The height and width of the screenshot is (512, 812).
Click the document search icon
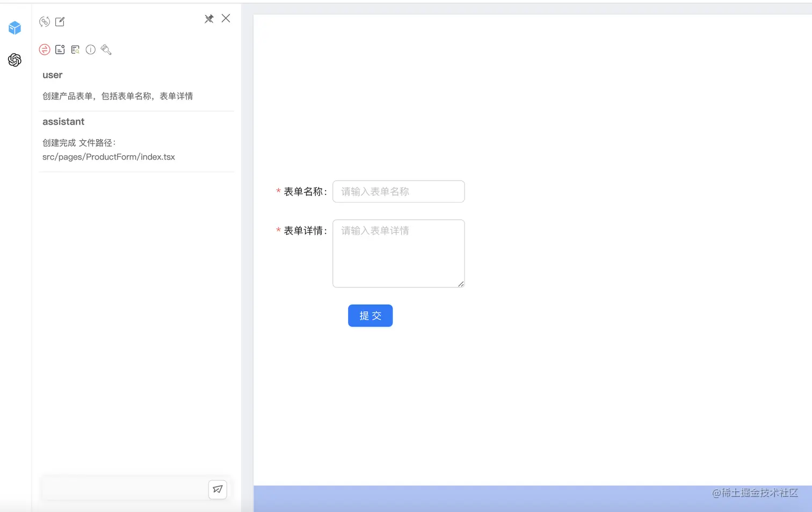point(75,49)
